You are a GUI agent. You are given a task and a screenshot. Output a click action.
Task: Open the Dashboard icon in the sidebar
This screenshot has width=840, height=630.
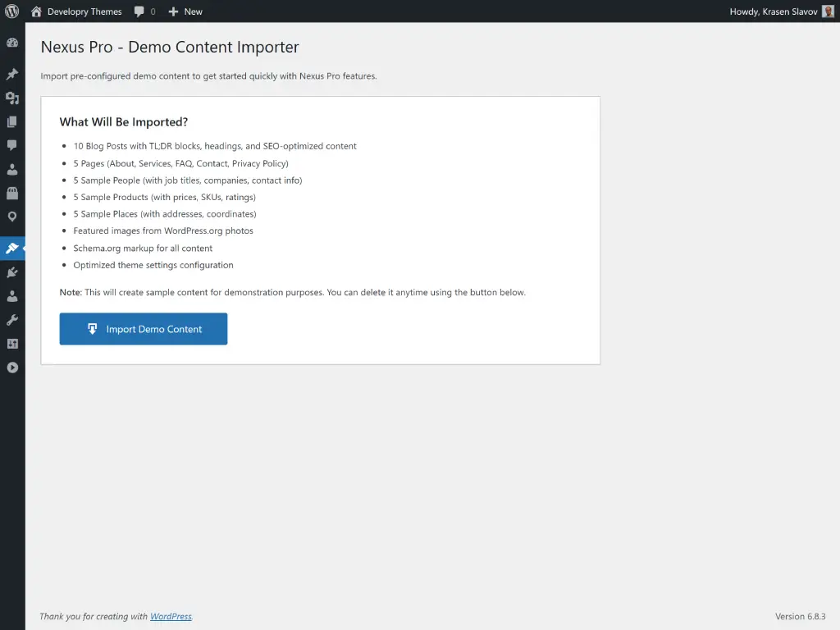point(12,43)
